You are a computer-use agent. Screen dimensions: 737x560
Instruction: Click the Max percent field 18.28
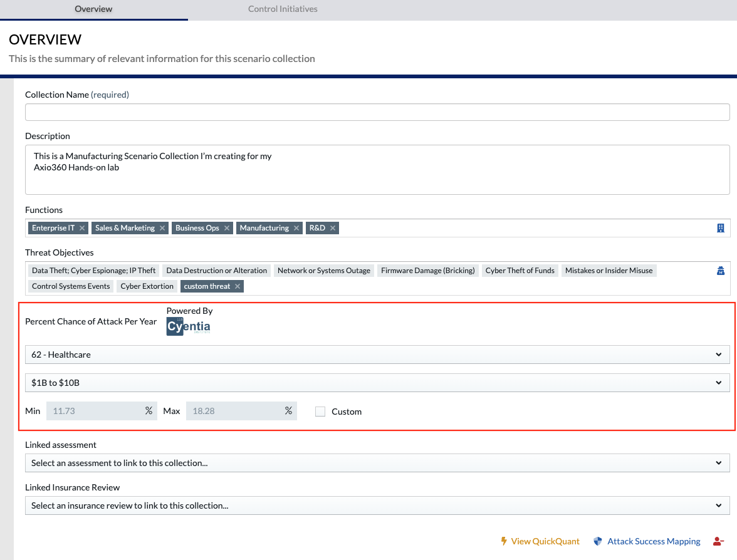click(x=241, y=411)
